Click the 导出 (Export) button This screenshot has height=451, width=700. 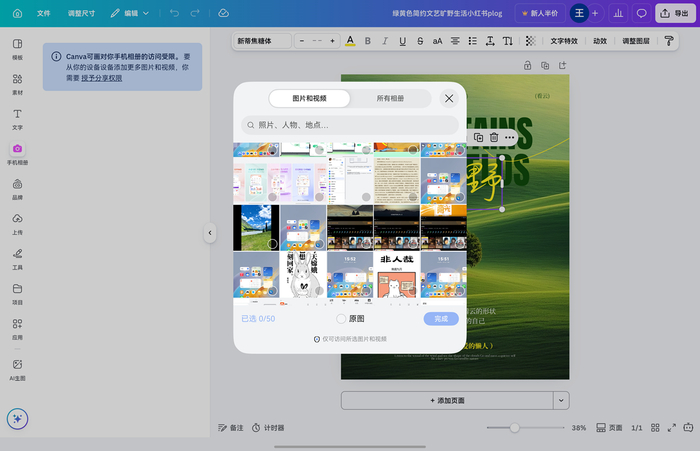pyautogui.click(x=675, y=13)
